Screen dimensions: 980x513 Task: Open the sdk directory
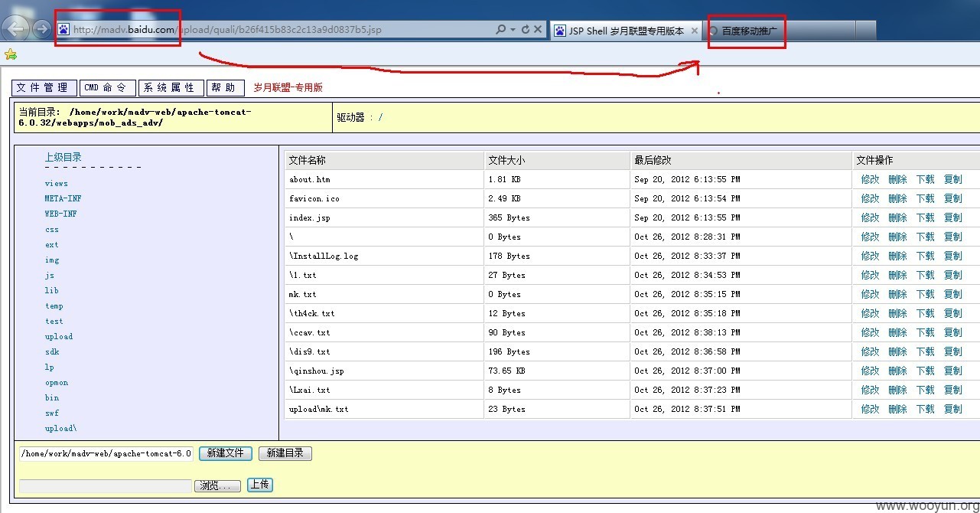coord(51,351)
